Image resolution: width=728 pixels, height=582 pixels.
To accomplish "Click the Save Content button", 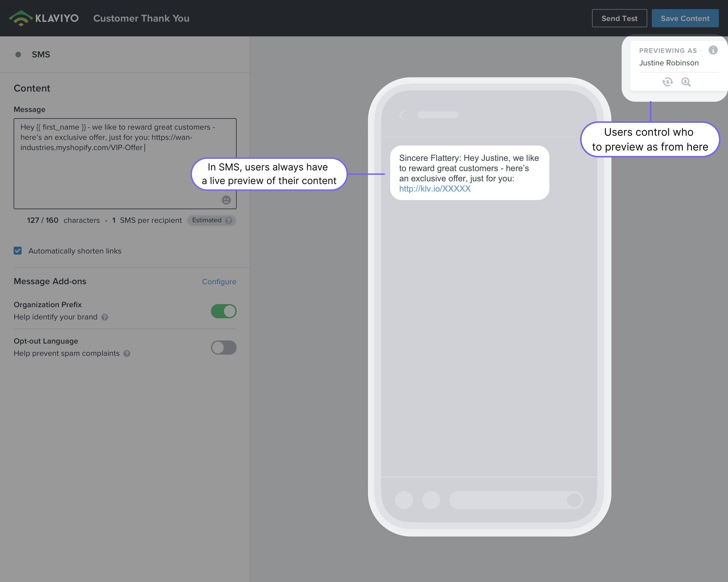I will [685, 18].
